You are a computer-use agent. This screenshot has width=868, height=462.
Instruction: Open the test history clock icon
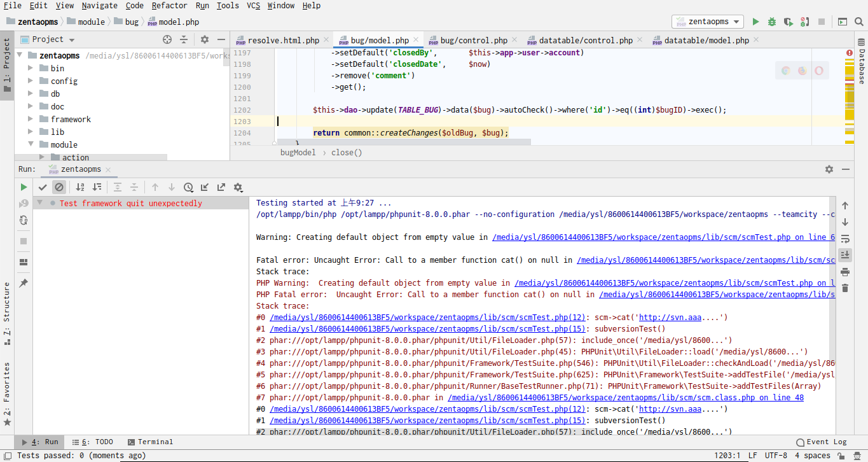click(188, 187)
